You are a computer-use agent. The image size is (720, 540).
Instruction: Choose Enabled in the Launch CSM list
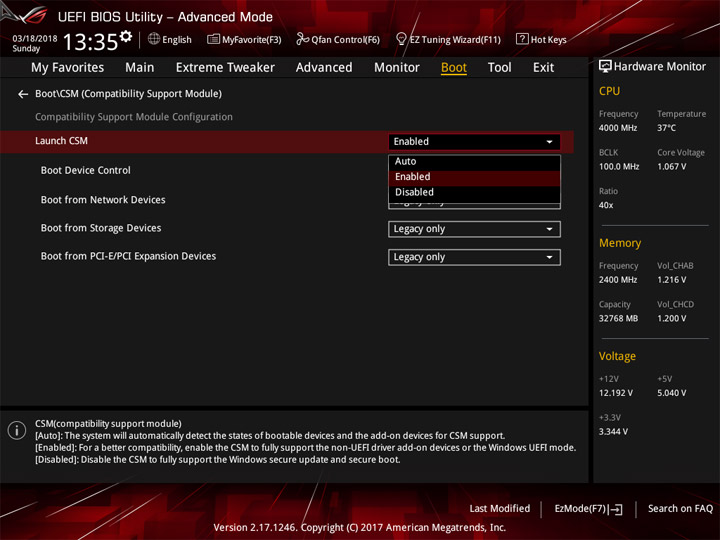(x=474, y=177)
